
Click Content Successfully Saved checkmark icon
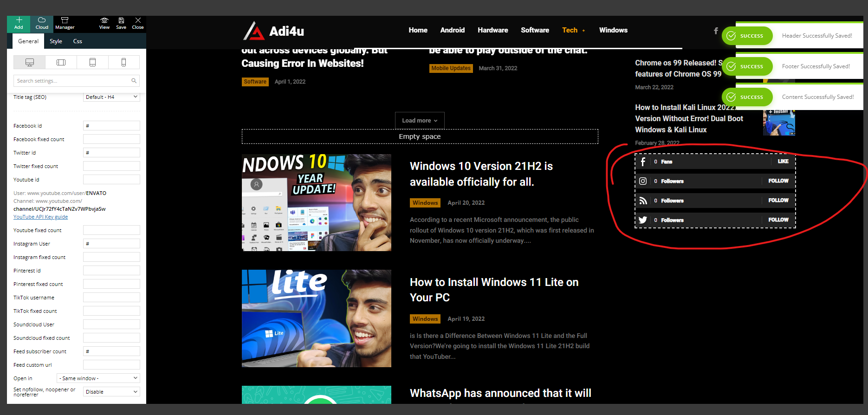[731, 97]
